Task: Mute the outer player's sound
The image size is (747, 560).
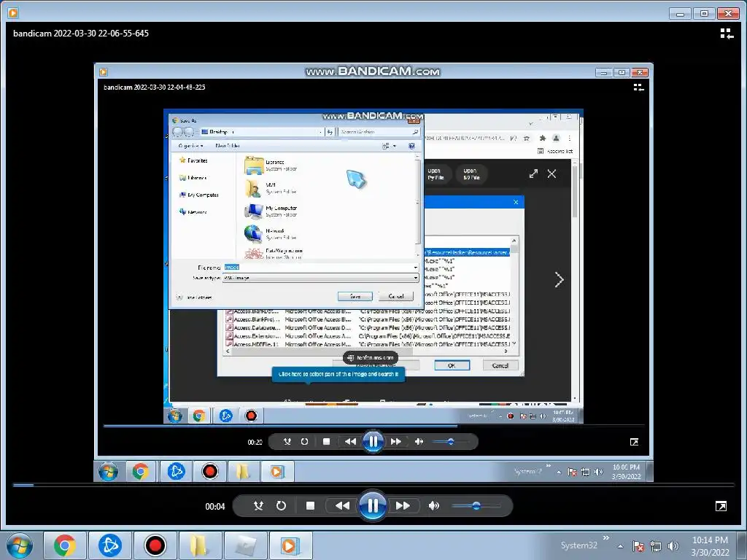Action: (433, 506)
